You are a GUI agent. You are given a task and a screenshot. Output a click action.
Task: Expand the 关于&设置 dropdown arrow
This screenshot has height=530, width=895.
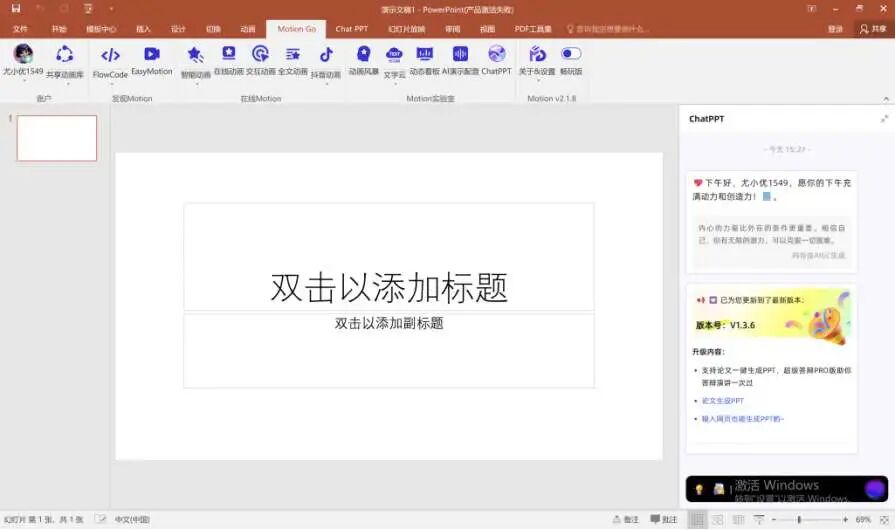tap(538, 81)
